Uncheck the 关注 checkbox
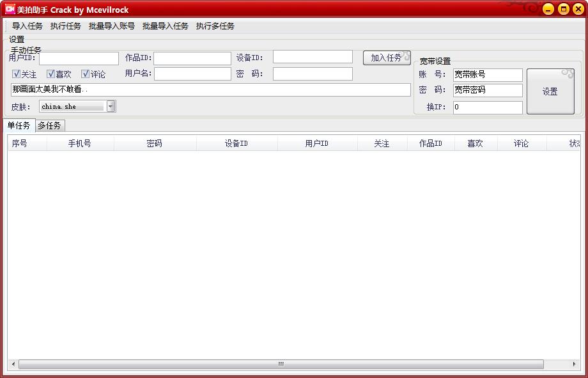This screenshot has width=588, height=378. pos(17,74)
